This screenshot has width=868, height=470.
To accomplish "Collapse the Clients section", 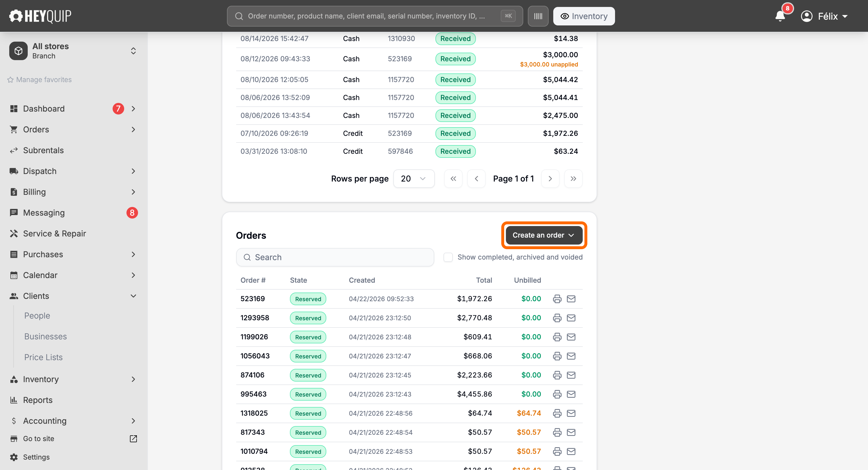I will click(133, 296).
